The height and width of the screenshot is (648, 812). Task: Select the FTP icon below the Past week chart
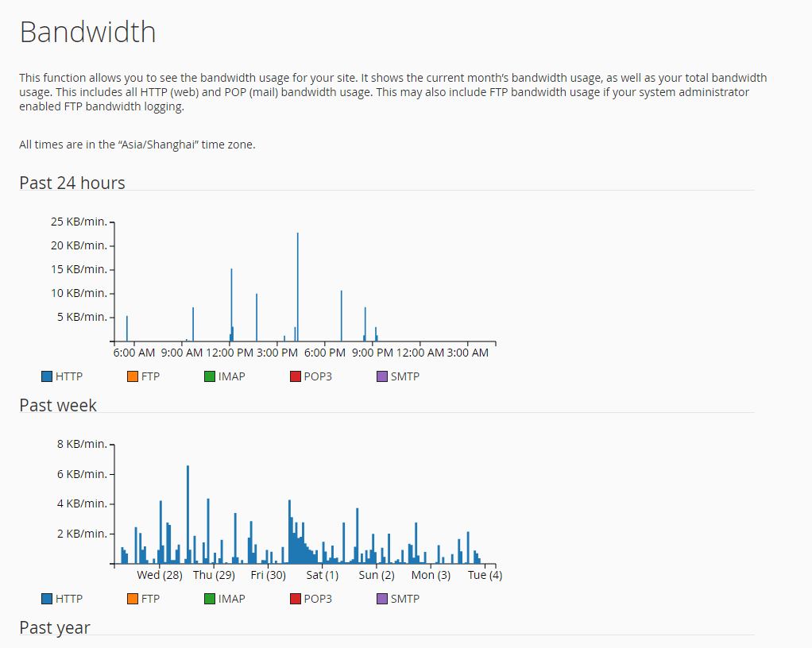click(132, 598)
